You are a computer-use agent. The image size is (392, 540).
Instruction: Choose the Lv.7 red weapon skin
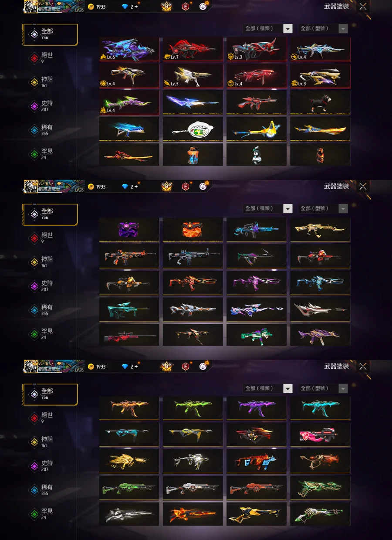click(x=193, y=49)
